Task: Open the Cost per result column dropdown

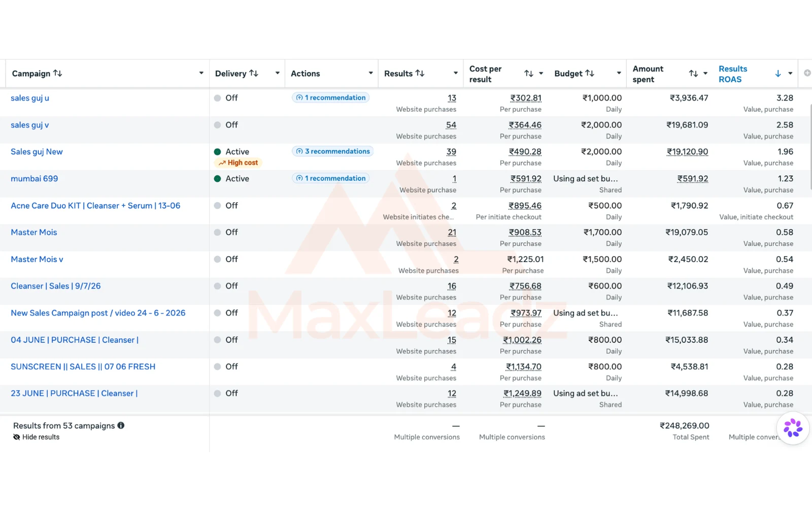Action: tap(541, 73)
